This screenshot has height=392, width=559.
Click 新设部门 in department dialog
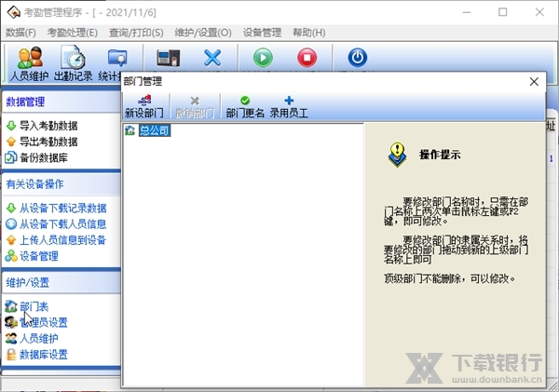[144, 106]
